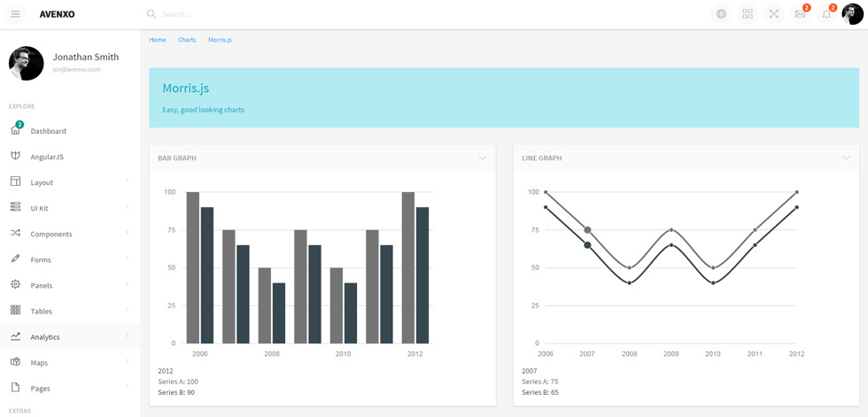Screen dimensions: 868x417
Task: Open the globe language icon
Action: click(721, 14)
